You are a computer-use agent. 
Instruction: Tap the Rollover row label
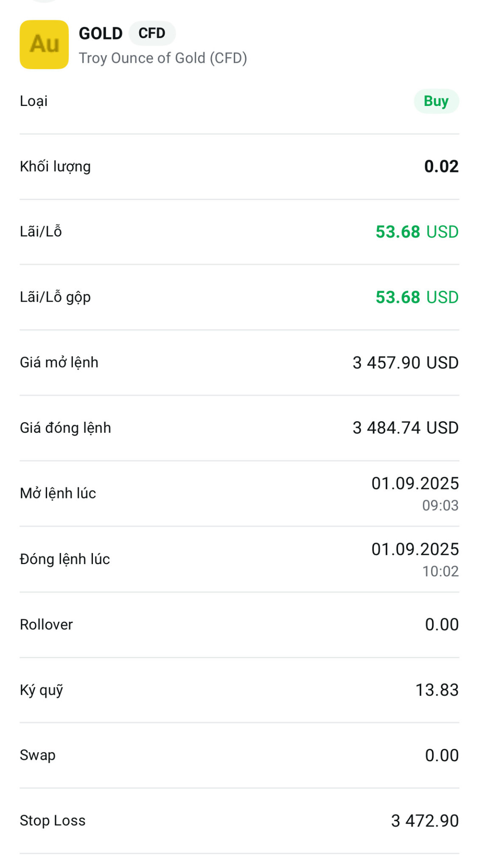click(46, 625)
